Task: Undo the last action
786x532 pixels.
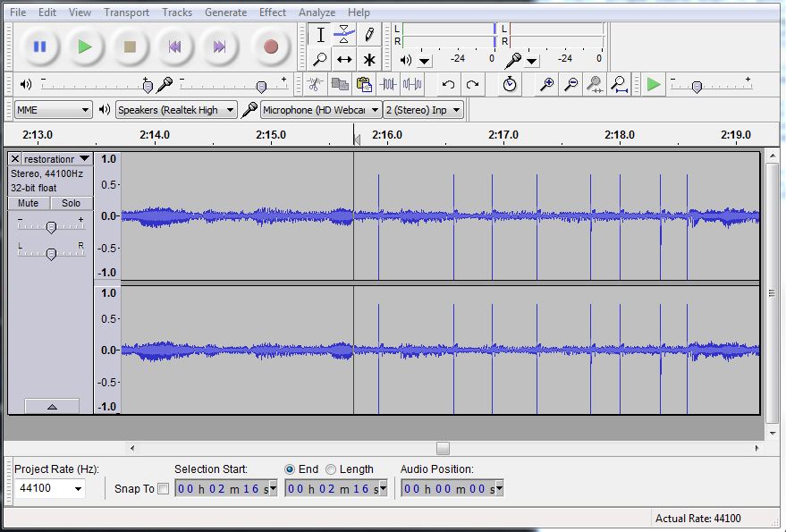Action: (449, 84)
